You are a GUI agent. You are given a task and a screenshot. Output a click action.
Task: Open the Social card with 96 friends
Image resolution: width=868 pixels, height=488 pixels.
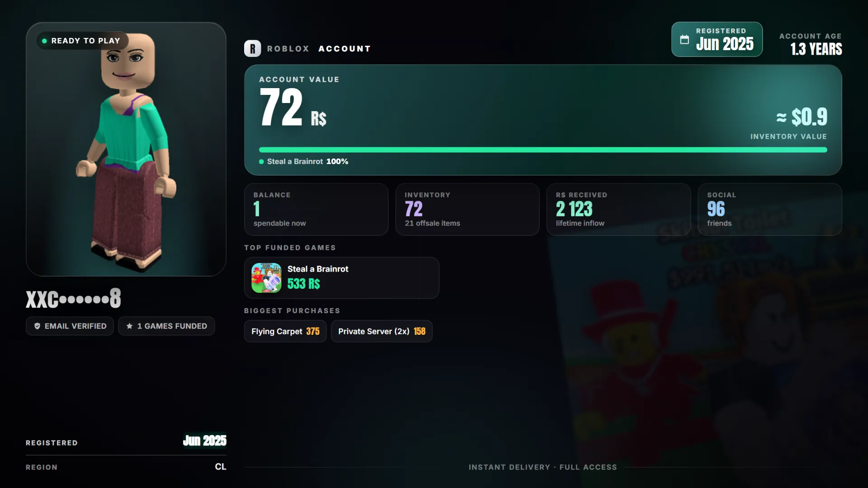[769, 209]
